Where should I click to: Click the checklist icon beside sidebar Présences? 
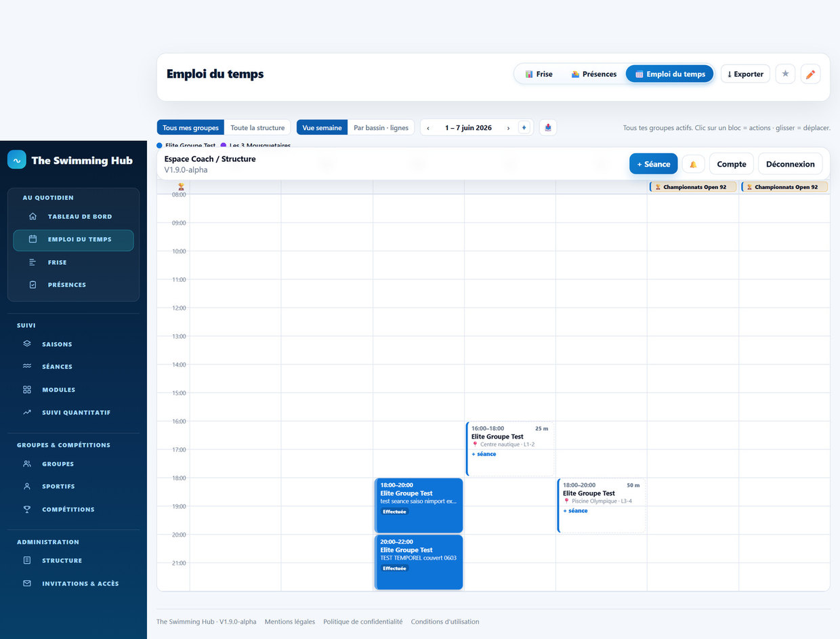pos(33,285)
